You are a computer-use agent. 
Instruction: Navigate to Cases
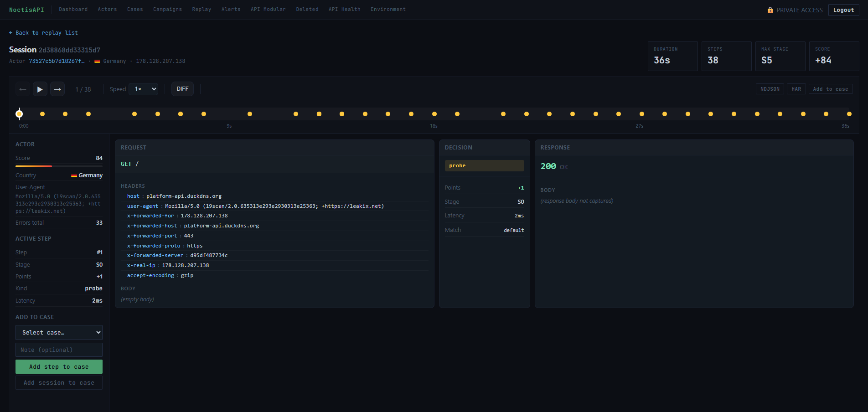135,9
